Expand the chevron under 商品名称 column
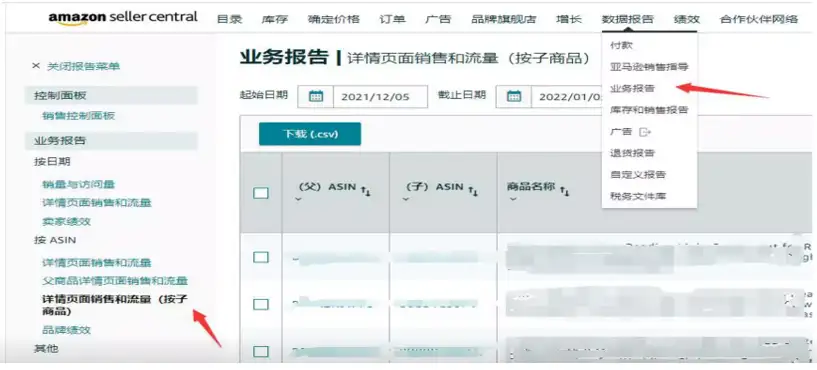Viewport: 817px width, 370px height. [x=513, y=199]
